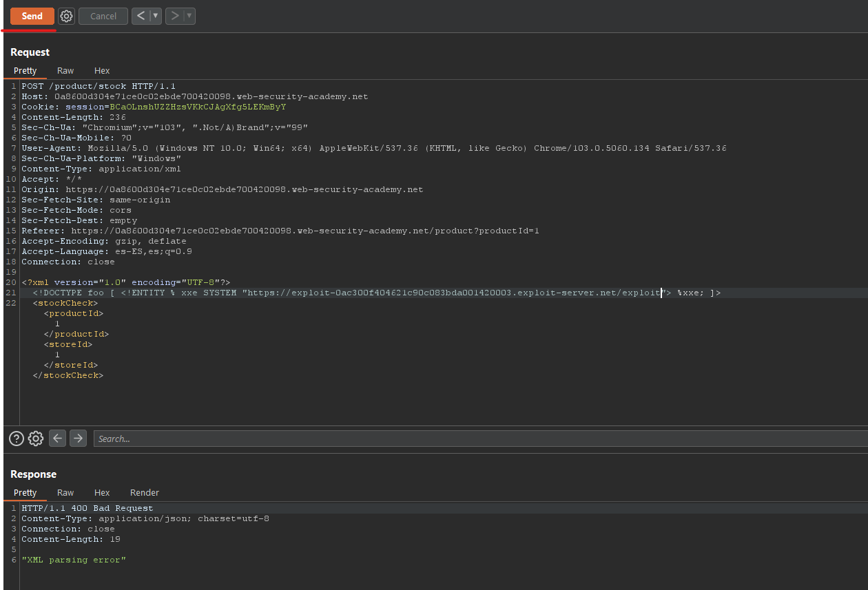Open the forward history dropdown arrow
Viewport: 868px width, 590px height.
[189, 16]
